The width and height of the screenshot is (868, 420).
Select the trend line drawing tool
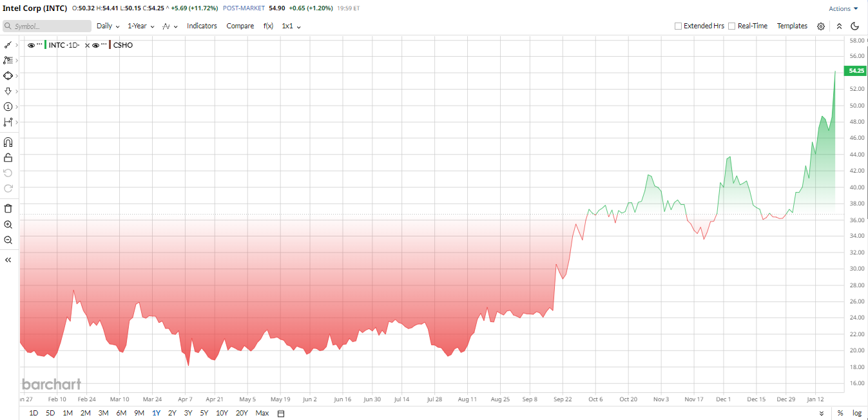(8, 45)
